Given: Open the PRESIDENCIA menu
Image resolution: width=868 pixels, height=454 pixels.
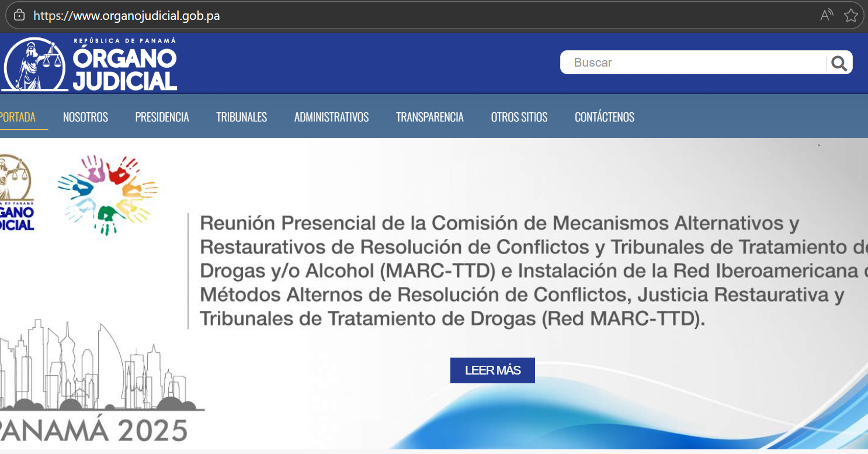Looking at the screenshot, I should (162, 117).
